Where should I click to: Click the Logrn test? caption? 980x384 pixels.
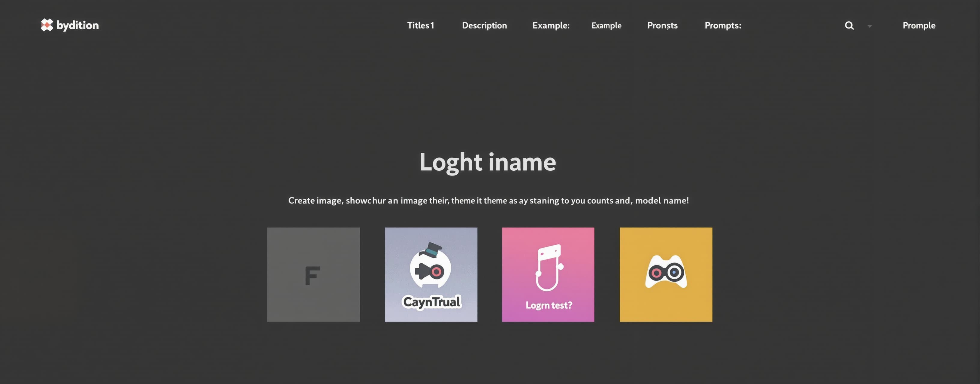(549, 305)
